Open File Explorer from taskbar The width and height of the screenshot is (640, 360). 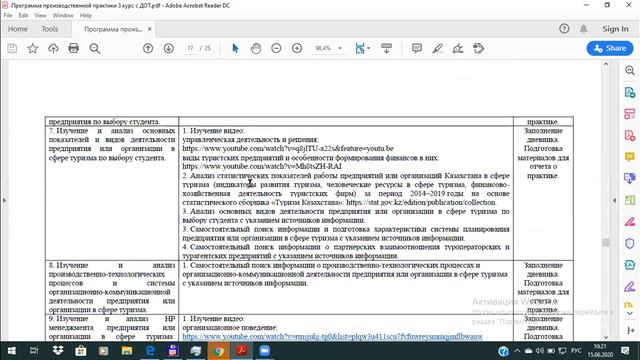(x=127, y=351)
